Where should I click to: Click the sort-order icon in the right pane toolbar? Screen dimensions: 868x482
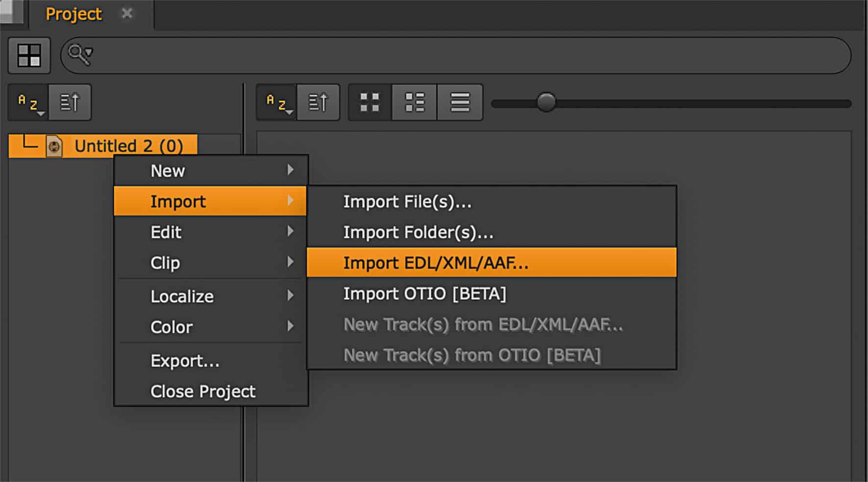pos(318,102)
